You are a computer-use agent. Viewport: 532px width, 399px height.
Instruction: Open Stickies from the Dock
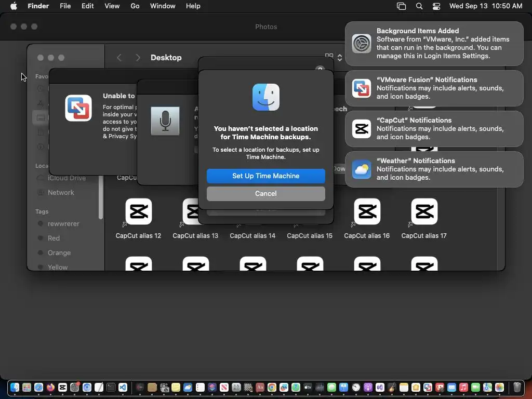pyautogui.click(x=176, y=388)
